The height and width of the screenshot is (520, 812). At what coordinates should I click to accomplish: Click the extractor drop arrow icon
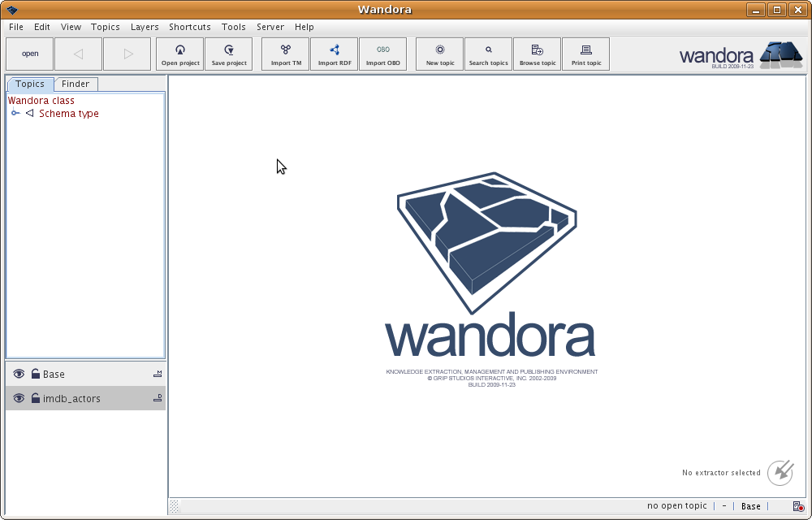[780, 472]
